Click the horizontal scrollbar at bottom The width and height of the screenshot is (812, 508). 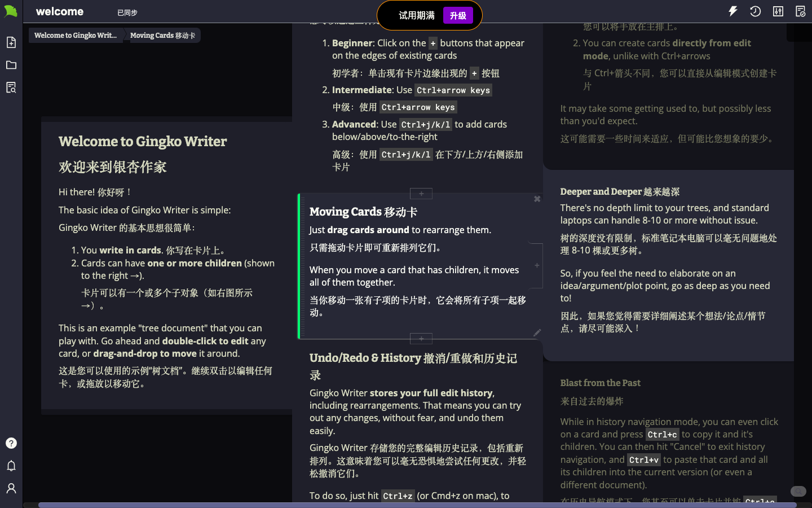(417, 505)
